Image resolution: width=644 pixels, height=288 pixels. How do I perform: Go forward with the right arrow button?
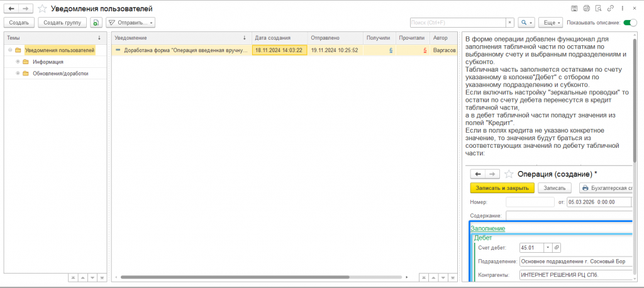(26, 8)
